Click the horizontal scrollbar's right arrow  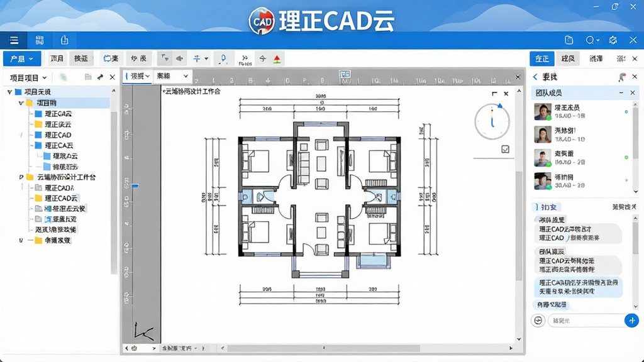(511, 348)
